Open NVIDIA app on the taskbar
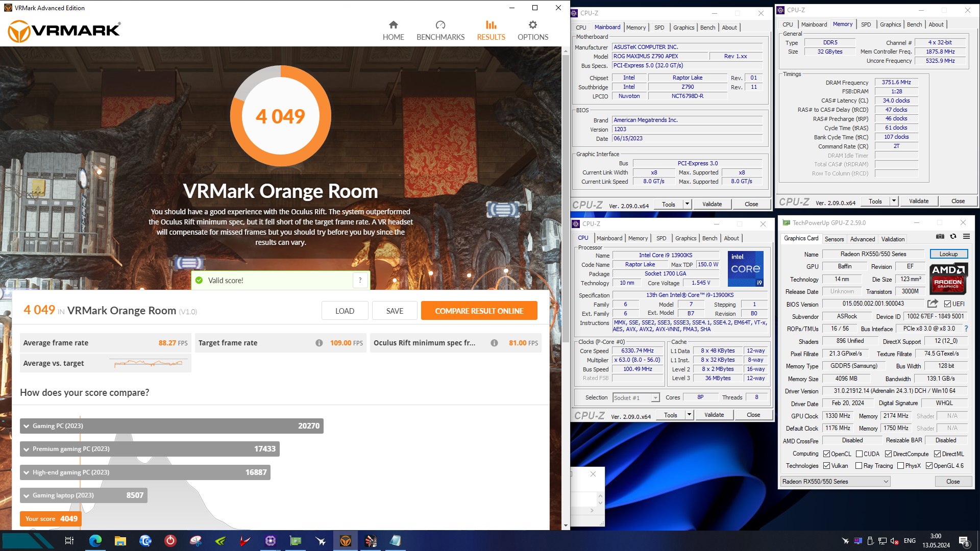980x551 pixels. point(220,541)
